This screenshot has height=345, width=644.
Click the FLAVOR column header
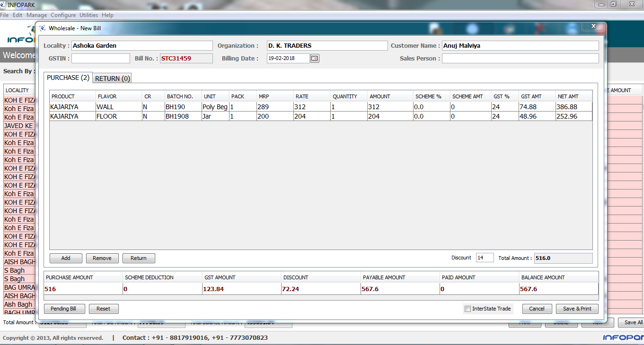click(x=119, y=96)
